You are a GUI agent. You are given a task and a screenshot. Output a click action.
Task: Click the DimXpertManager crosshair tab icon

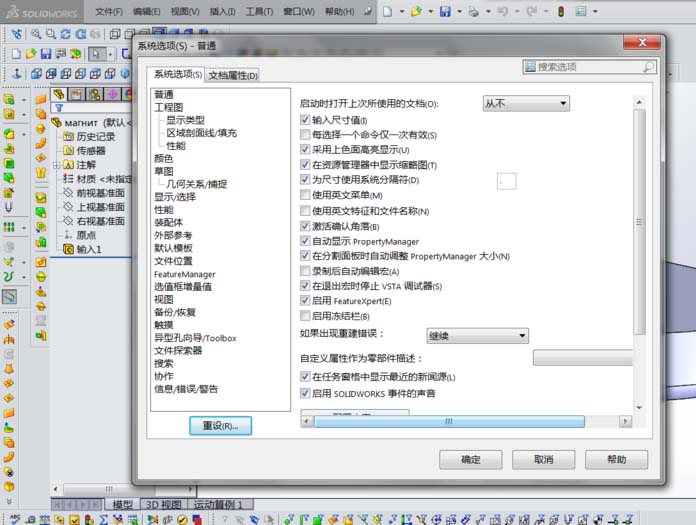[112, 94]
